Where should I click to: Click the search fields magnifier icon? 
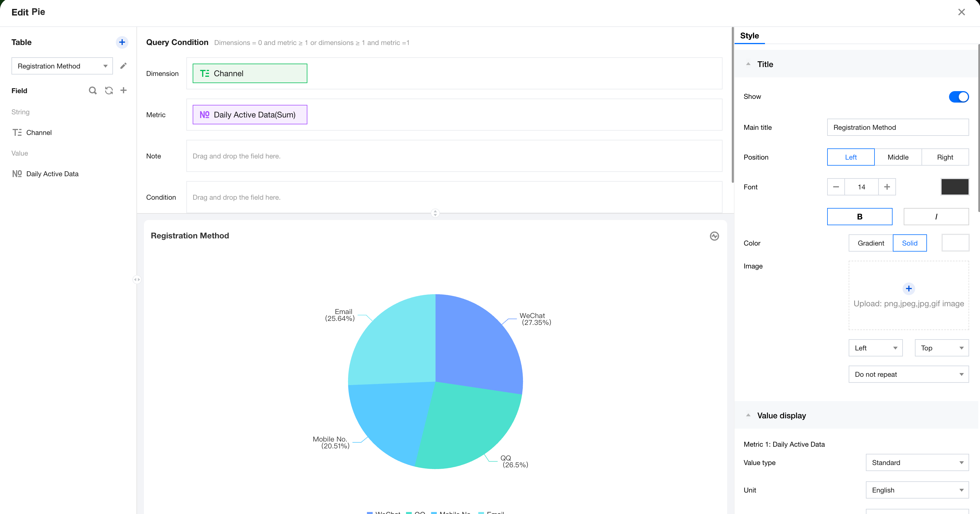tap(92, 91)
